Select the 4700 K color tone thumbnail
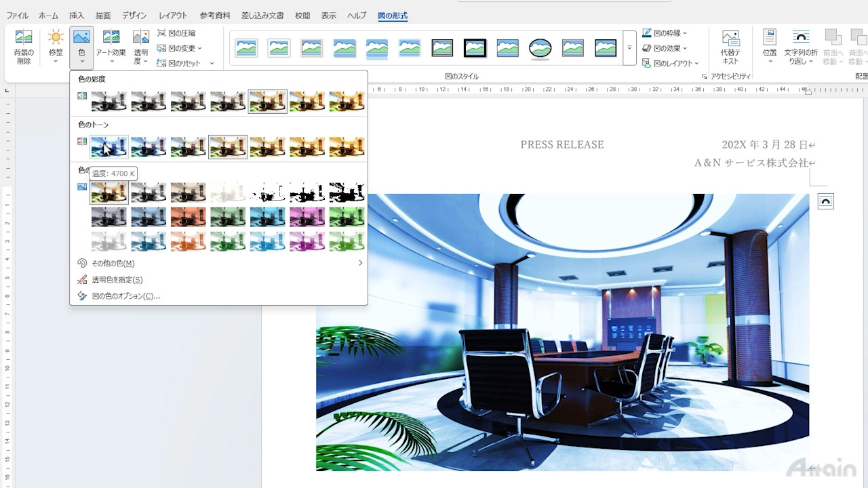Viewport: 868px width, 488px height. [109, 146]
